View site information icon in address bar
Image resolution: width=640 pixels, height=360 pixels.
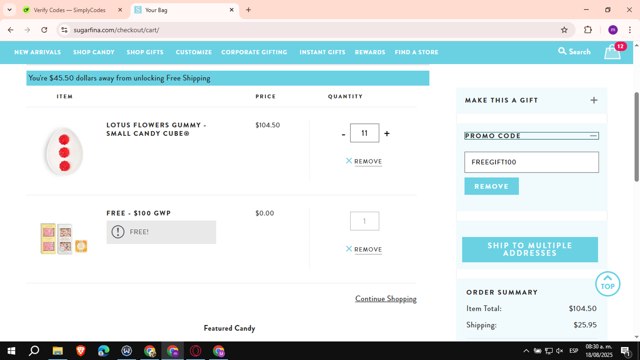(x=64, y=30)
